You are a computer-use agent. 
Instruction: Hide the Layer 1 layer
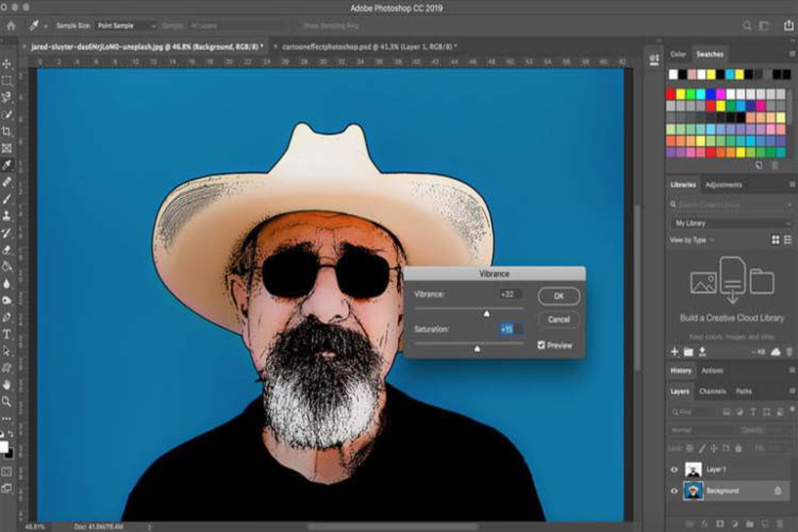click(674, 470)
